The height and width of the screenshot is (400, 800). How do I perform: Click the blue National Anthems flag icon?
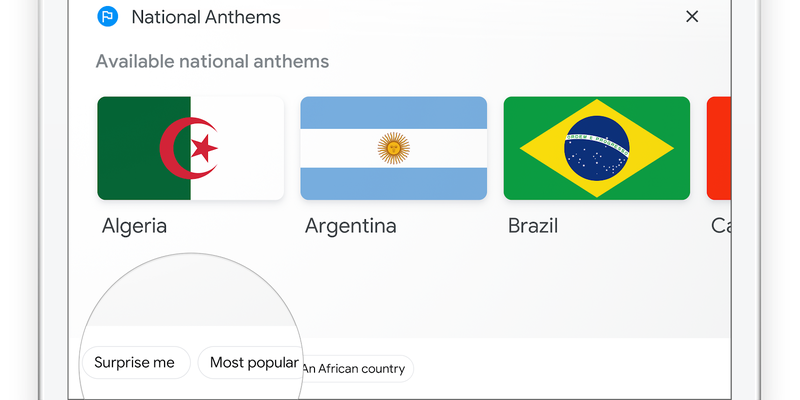coord(107,17)
